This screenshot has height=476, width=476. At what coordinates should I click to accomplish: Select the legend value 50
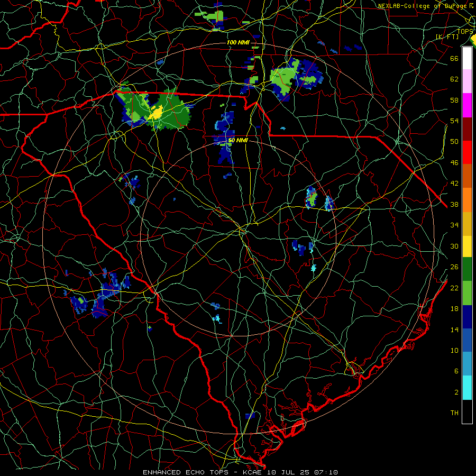pyautogui.click(x=454, y=141)
